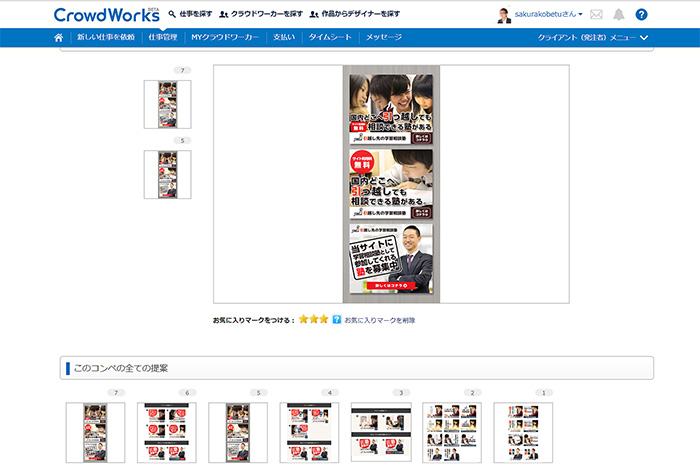Set favorite rating to first star
700x467 pixels.
click(x=304, y=320)
